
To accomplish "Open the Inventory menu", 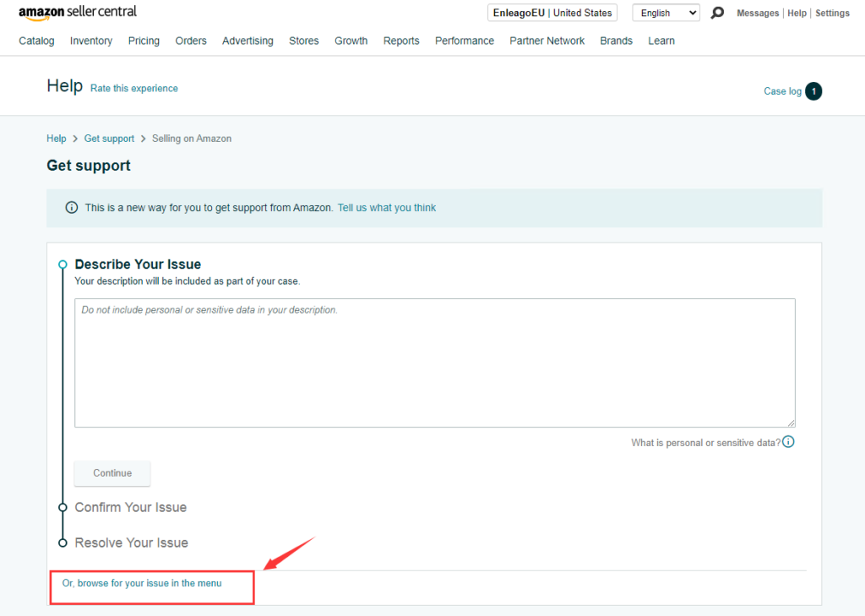I will (x=91, y=41).
